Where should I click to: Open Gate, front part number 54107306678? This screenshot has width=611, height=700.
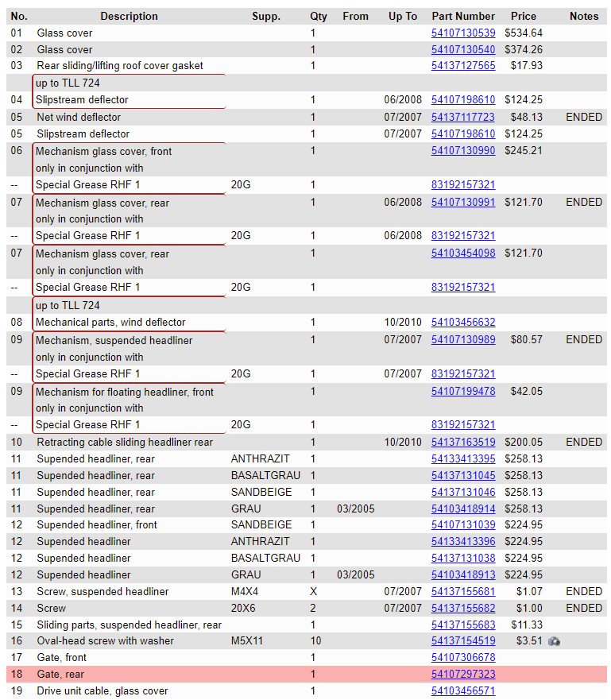463,658
